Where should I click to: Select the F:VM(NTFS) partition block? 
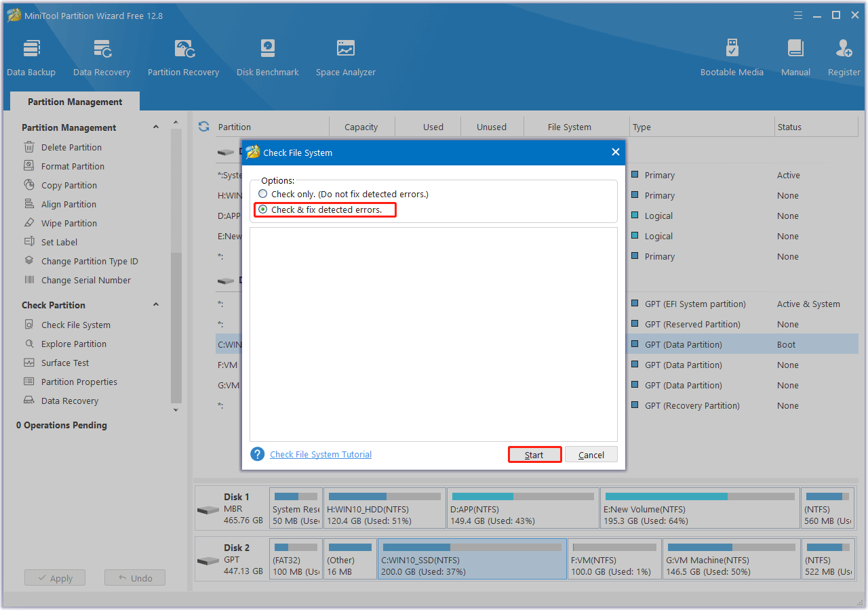614,559
